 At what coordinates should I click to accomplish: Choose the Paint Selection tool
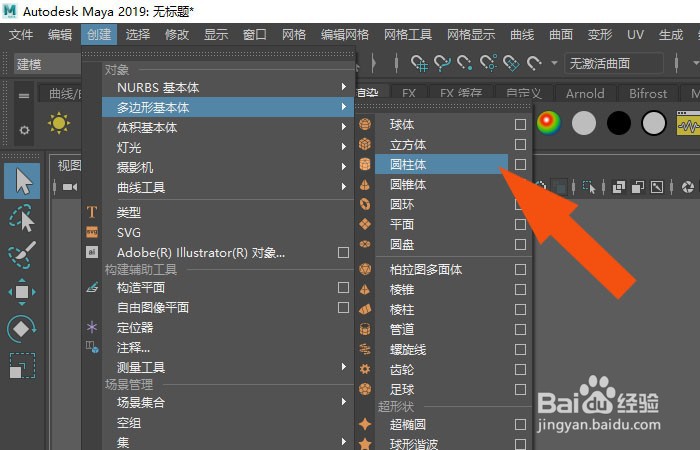tap(21, 255)
